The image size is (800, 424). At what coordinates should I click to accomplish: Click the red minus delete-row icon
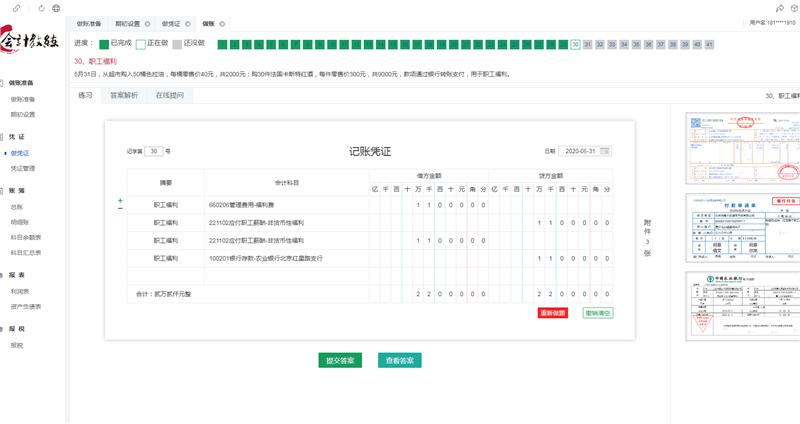click(x=121, y=208)
